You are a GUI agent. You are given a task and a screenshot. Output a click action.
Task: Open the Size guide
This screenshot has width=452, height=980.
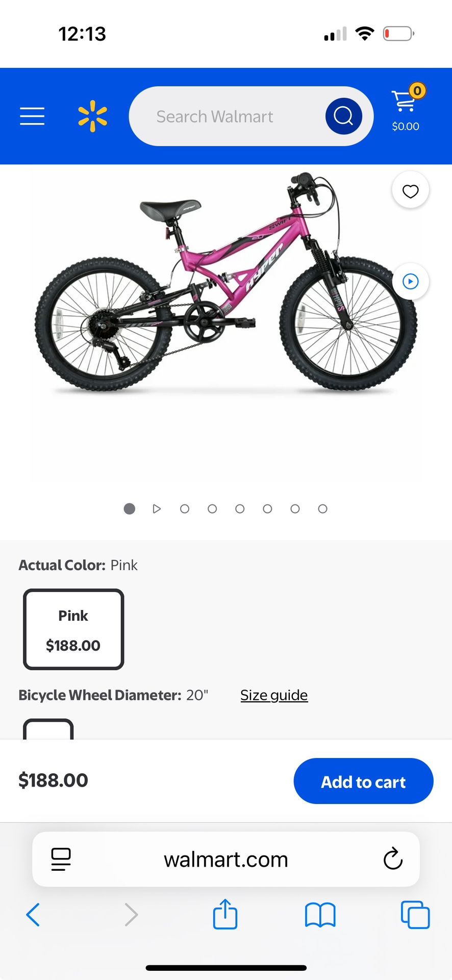[274, 695]
